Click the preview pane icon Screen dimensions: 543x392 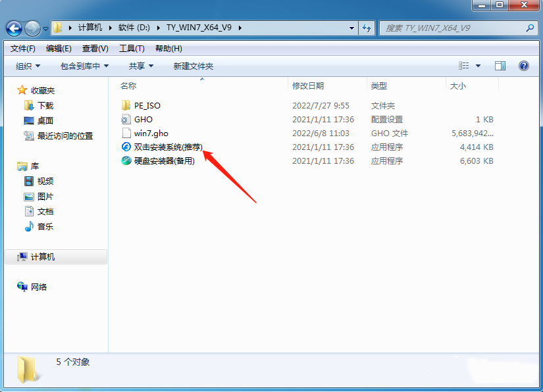500,66
